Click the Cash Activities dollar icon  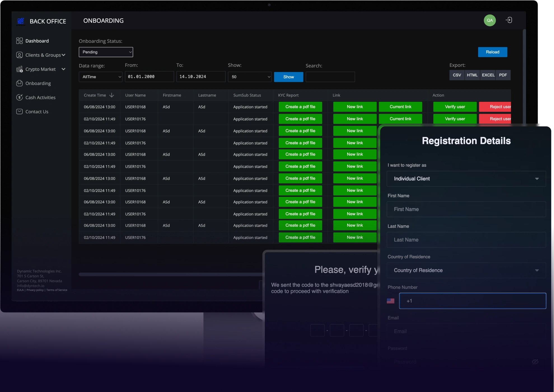click(x=19, y=97)
